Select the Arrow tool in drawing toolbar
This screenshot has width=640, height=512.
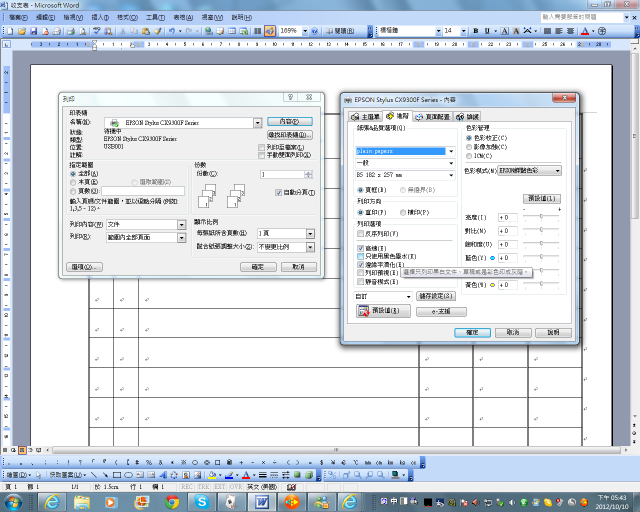106,475
